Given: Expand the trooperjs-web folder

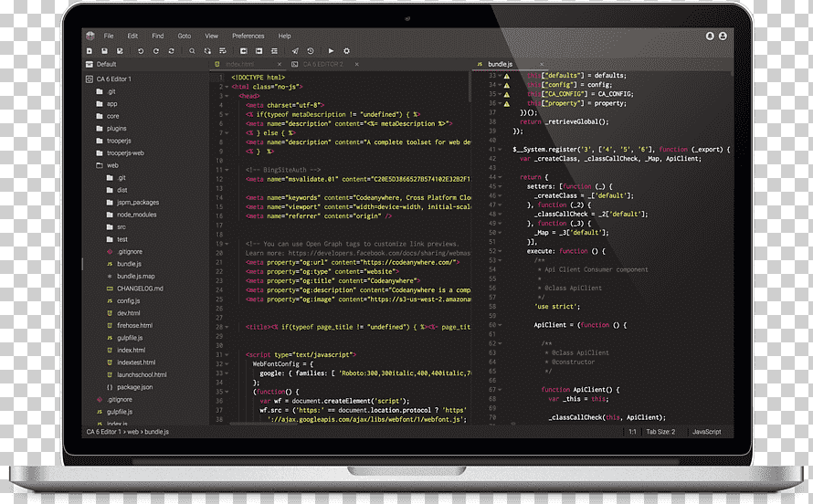Looking at the screenshot, I should coord(125,152).
